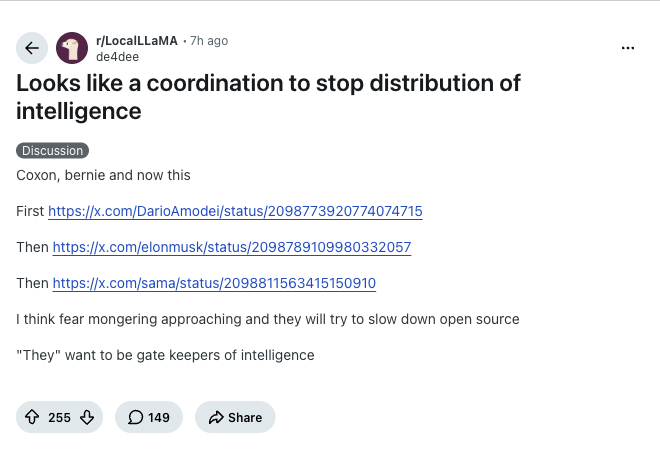
Task: Click the "Coxon, bernie and now this" text
Action: coord(103,175)
